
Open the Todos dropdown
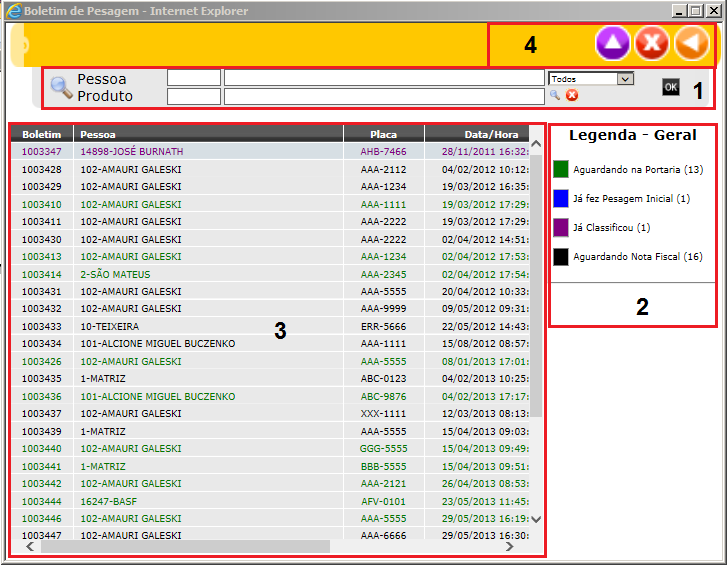[591, 78]
